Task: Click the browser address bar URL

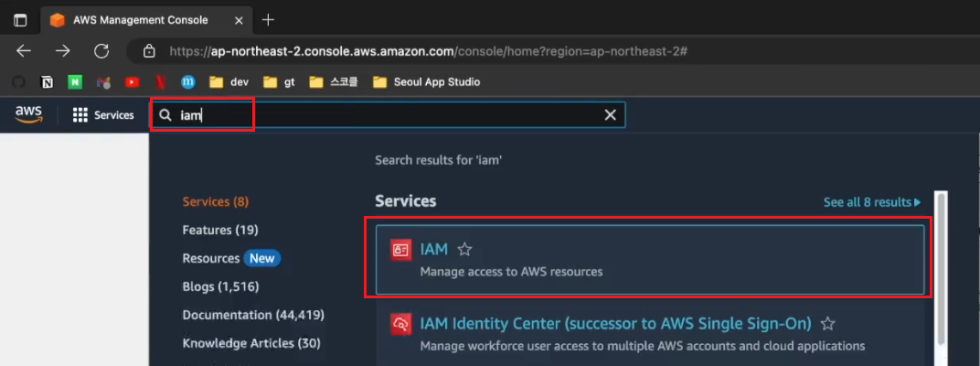Action: pos(429,51)
